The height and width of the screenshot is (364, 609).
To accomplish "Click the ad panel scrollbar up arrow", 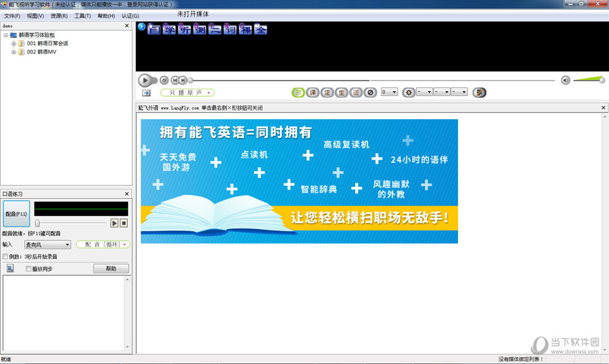I will pos(605,116).
